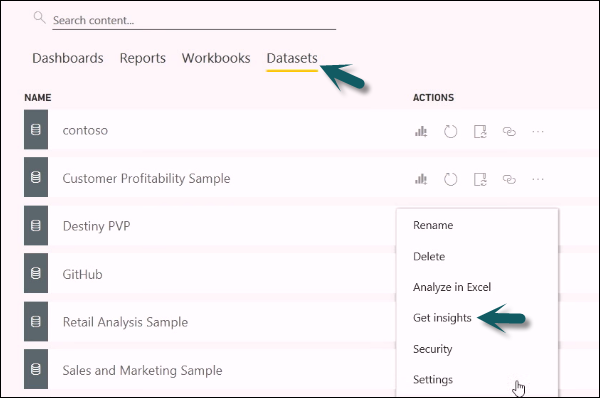600x398 pixels.
Task: Open the Destiny PVP dataset
Action: [x=96, y=226]
